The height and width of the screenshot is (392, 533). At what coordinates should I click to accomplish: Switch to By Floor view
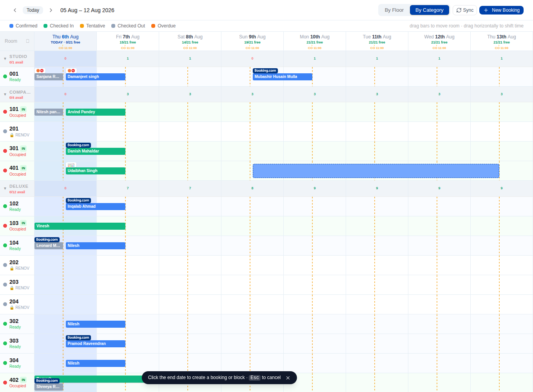[394, 10]
